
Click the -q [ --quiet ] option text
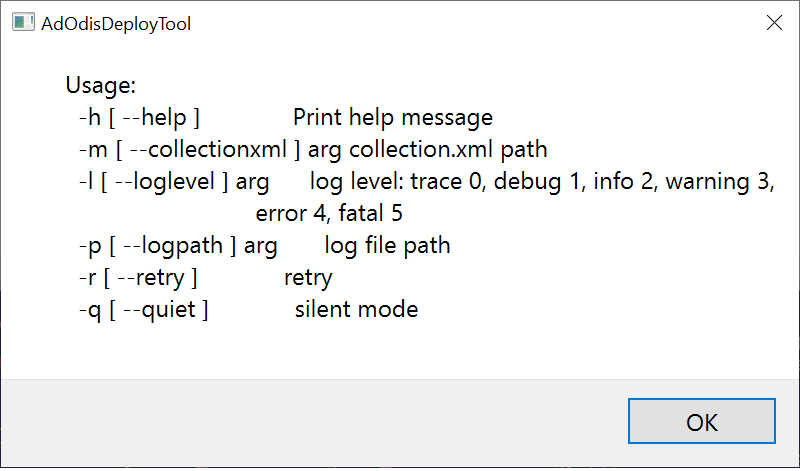tap(143, 309)
